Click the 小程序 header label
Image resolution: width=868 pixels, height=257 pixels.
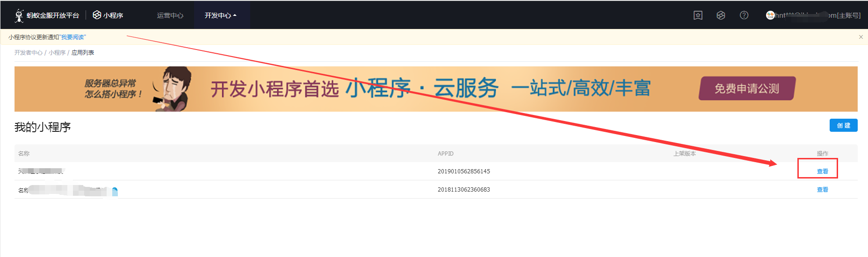click(x=113, y=15)
